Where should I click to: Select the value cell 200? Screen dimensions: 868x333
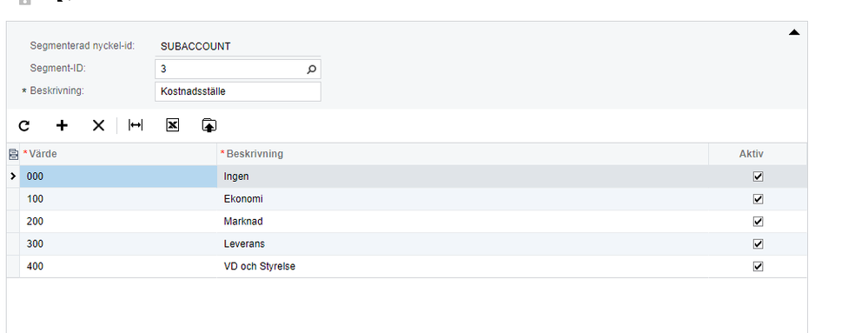[x=118, y=222]
